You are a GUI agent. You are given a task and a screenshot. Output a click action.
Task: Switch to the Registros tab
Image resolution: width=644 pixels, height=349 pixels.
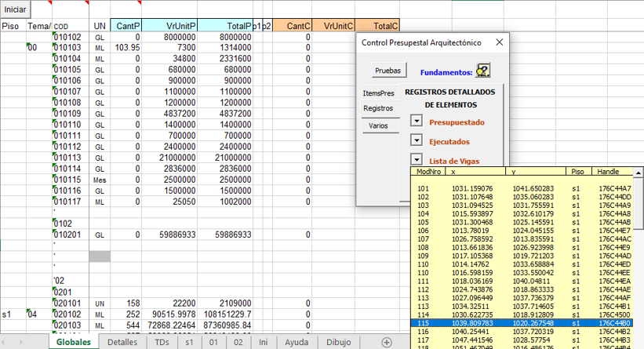point(379,108)
